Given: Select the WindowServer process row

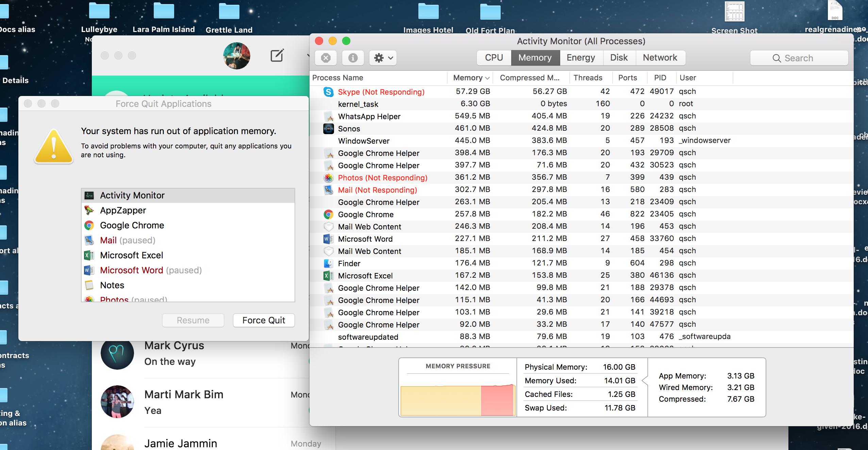Looking at the screenshot, I should pyautogui.click(x=581, y=141).
